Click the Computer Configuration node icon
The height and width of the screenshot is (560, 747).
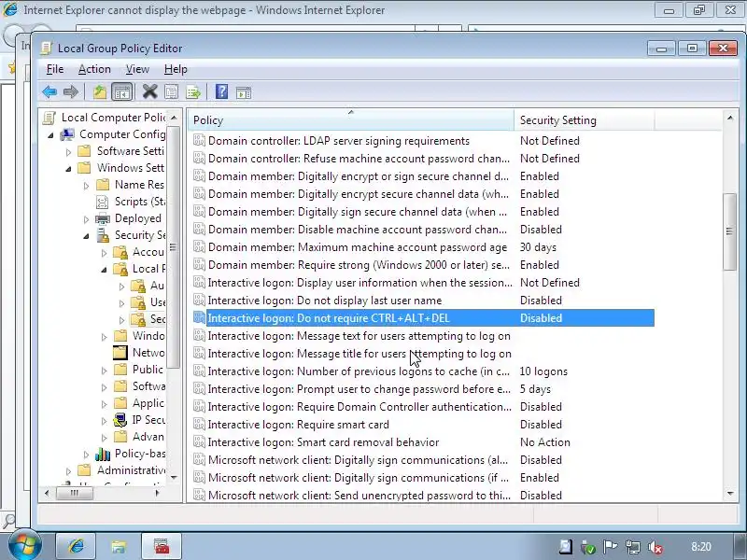click(x=67, y=134)
